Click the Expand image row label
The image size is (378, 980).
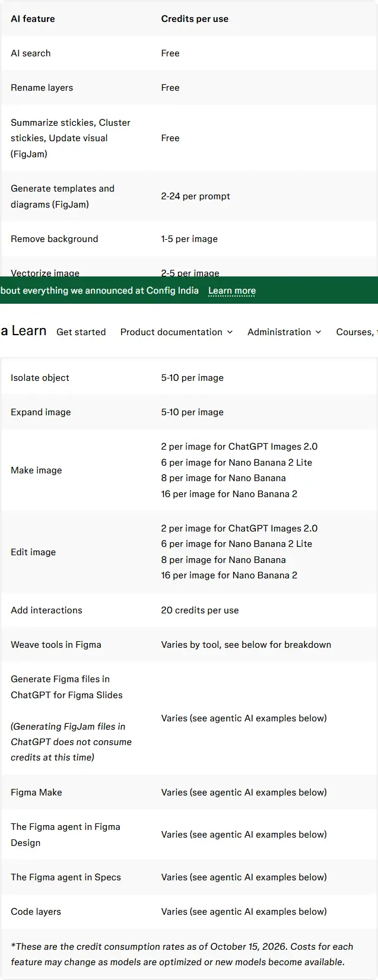click(41, 412)
